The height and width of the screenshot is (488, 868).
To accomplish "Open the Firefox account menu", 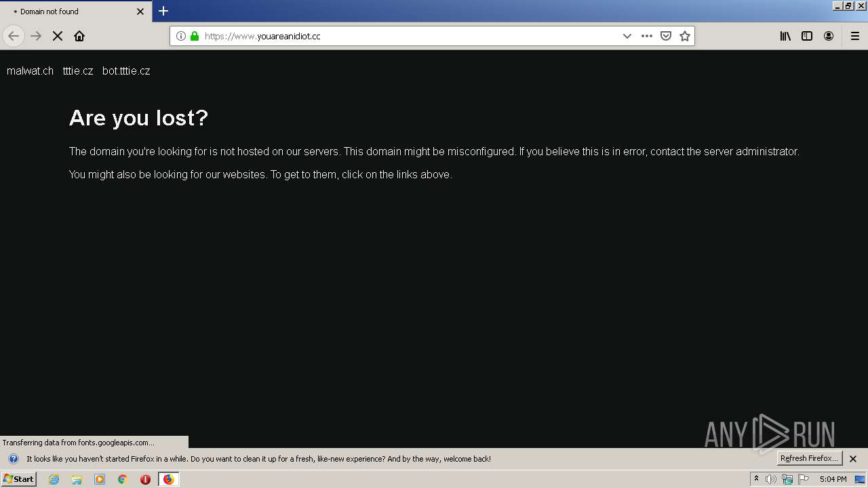I will pyautogui.click(x=829, y=36).
